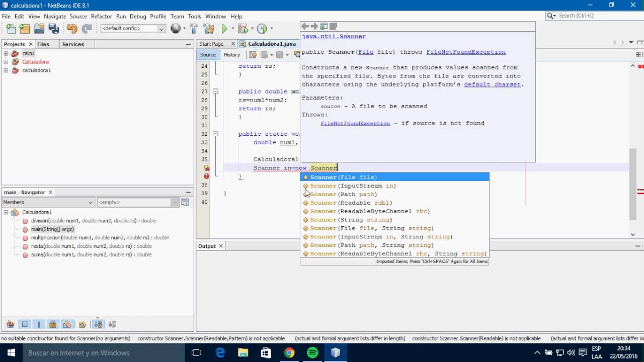Toggle Show Static Members filter in Navigator
Screen dimensions: 644x362
[x=39, y=324]
